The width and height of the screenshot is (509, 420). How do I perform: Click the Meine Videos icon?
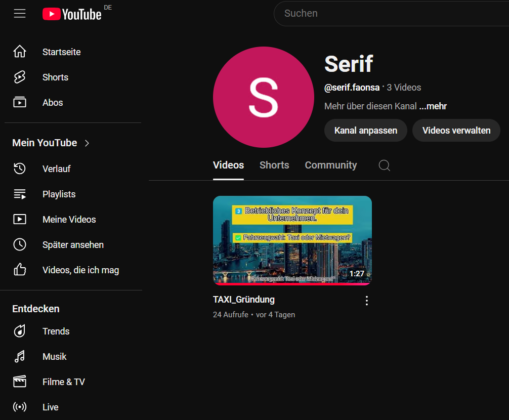[20, 219]
